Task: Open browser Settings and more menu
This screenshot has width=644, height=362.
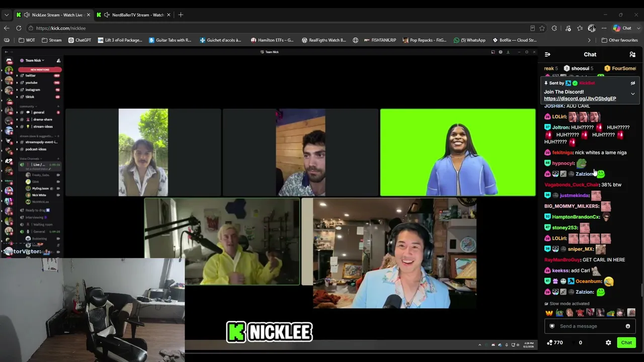Action: click(x=604, y=28)
